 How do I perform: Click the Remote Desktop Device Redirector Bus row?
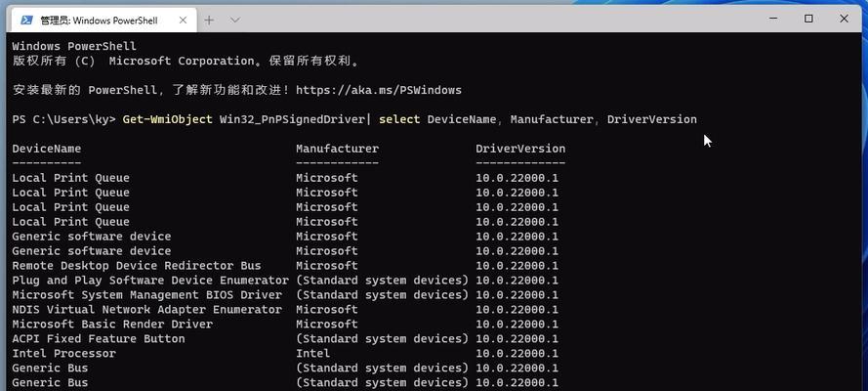(x=285, y=266)
